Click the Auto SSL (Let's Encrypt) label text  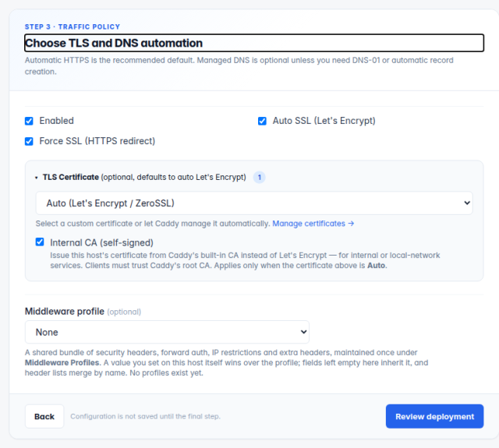[324, 121]
